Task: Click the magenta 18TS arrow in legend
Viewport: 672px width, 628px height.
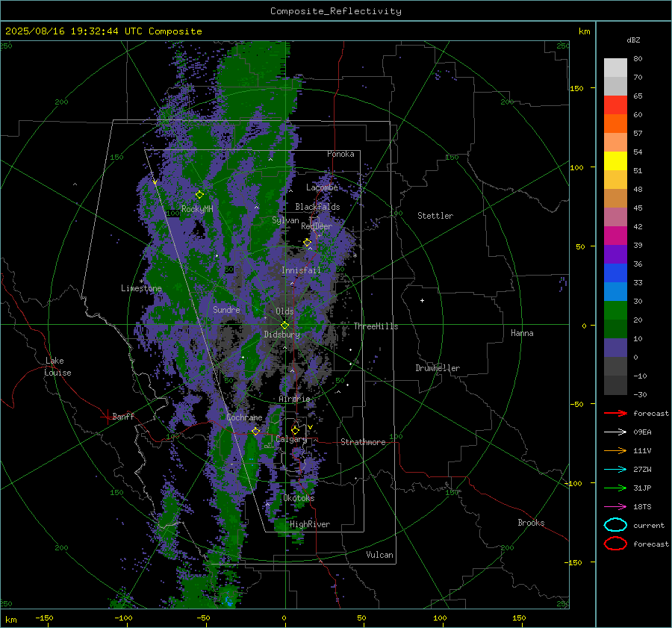Action: tap(615, 507)
